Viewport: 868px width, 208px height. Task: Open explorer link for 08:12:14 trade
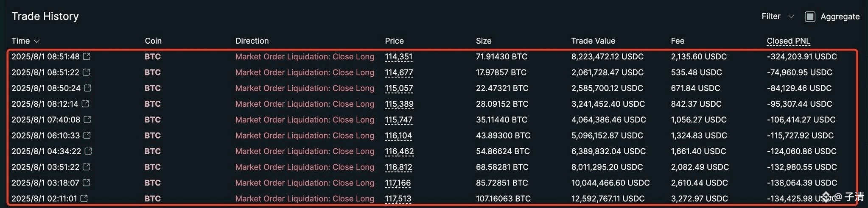(x=85, y=103)
